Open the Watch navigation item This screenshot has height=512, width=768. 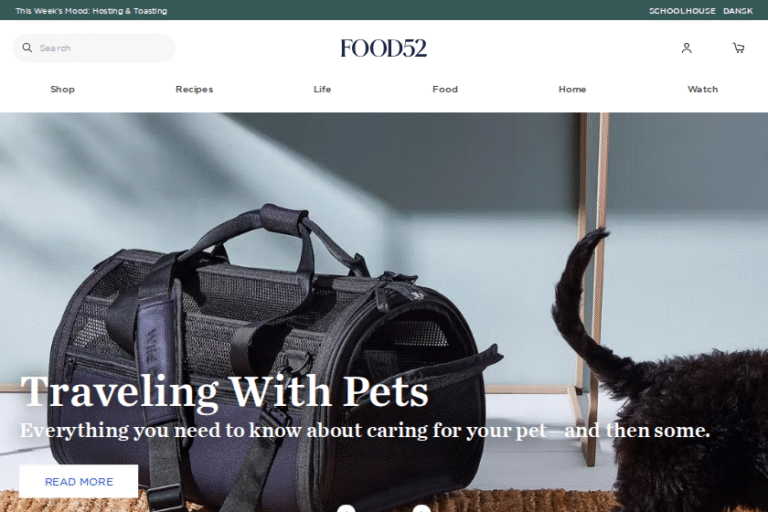(702, 89)
